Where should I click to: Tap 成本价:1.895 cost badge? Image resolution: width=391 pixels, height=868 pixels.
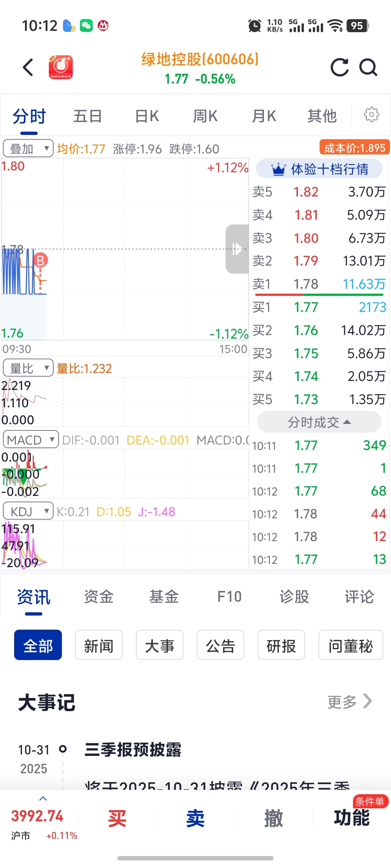(354, 148)
